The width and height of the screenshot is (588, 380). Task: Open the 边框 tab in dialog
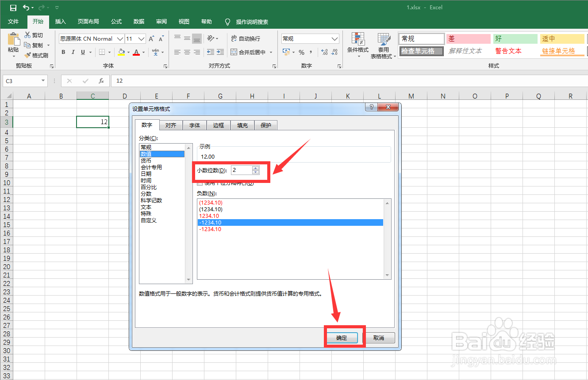point(219,125)
